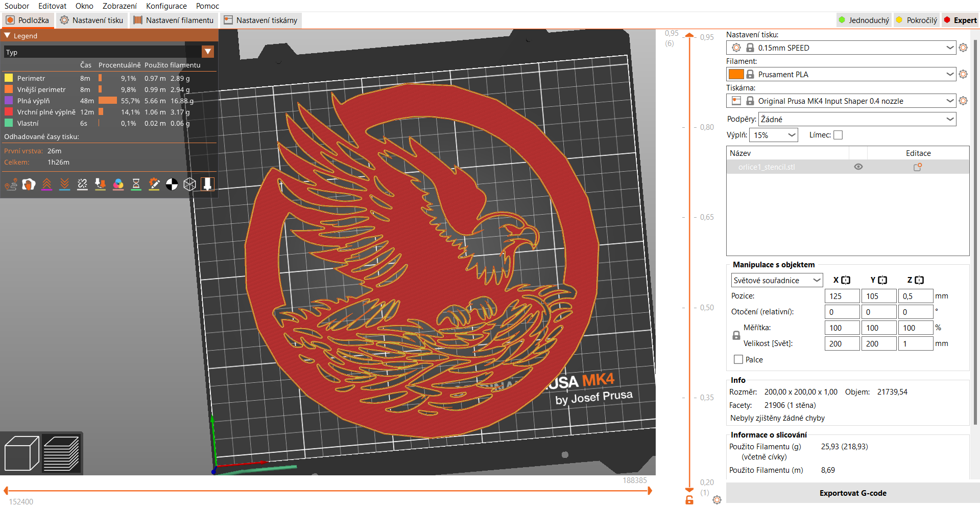980x506 pixels.
Task: Open the Editovat menu
Action: click(53, 6)
